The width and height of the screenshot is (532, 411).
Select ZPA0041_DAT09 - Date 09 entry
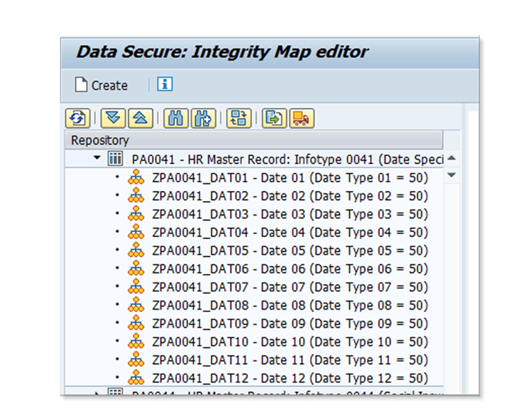(290, 324)
